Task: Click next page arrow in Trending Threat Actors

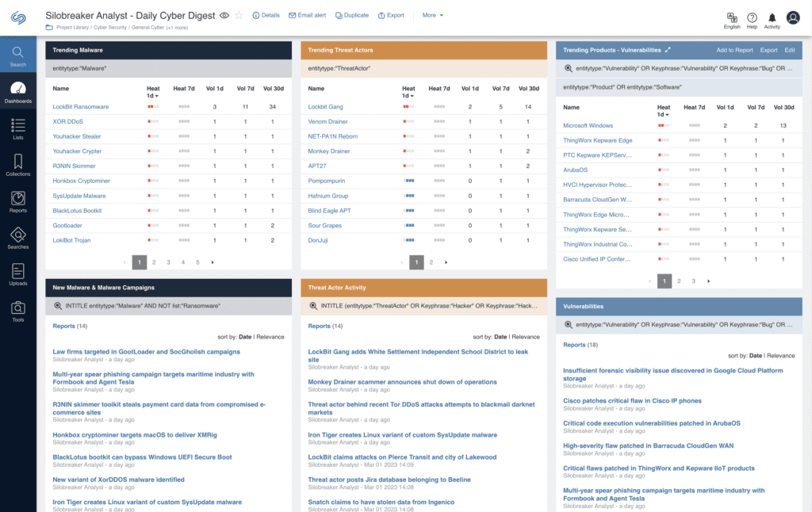Action: pos(446,262)
